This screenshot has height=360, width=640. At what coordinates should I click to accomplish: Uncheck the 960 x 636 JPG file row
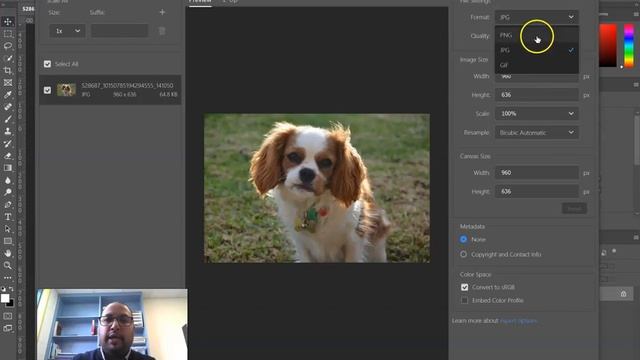pyautogui.click(x=47, y=90)
